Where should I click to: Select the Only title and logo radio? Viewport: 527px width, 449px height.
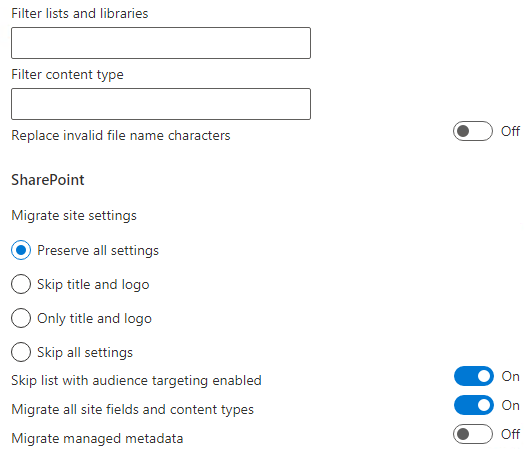[x=21, y=318]
